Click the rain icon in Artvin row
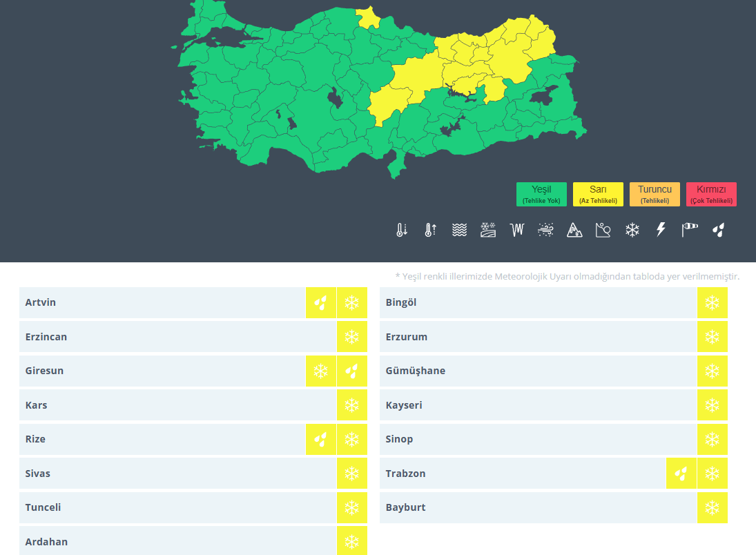This screenshot has height=555, width=756. click(x=320, y=303)
